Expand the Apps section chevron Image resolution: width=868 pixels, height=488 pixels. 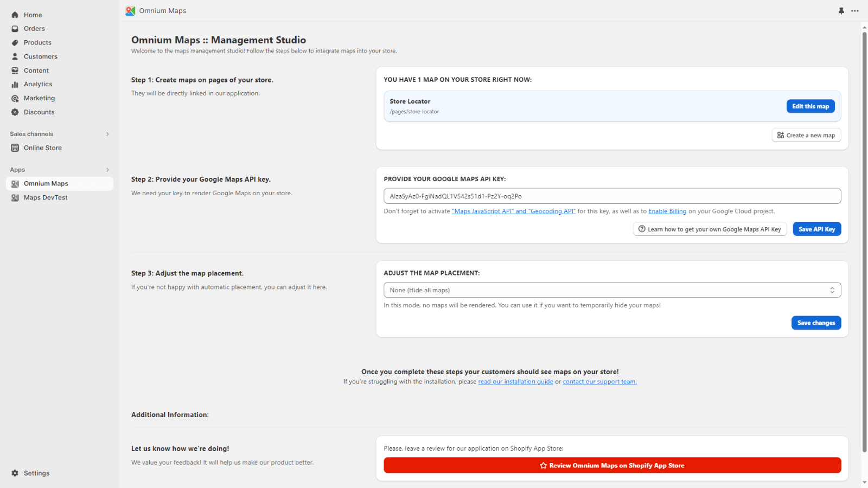pyautogui.click(x=107, y=170)
